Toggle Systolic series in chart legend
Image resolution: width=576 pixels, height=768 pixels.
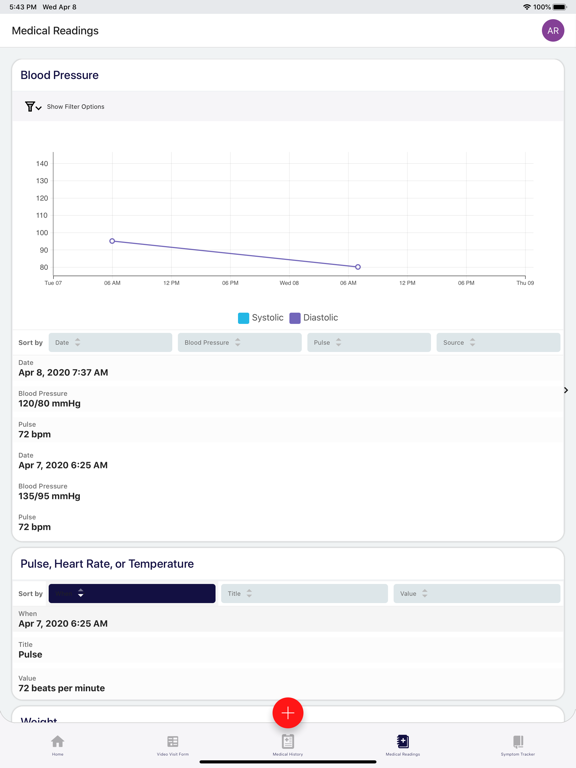[x=261, y=318]
